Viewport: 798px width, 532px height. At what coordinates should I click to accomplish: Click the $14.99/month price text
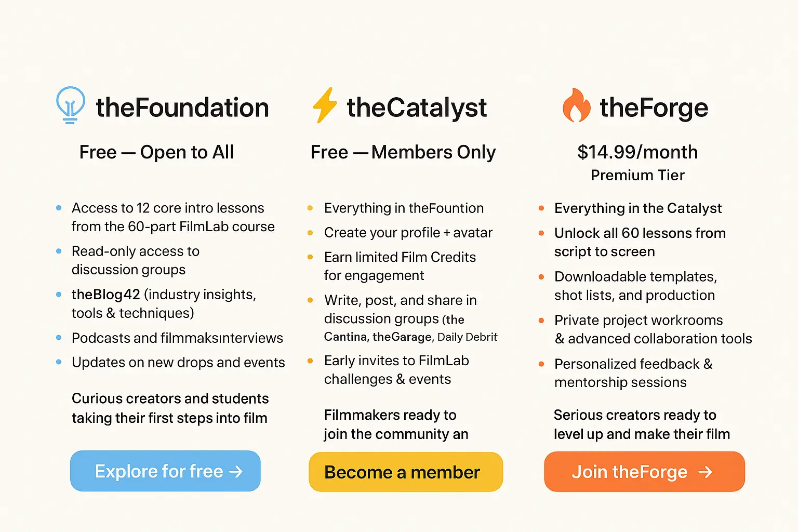(637, 152)
